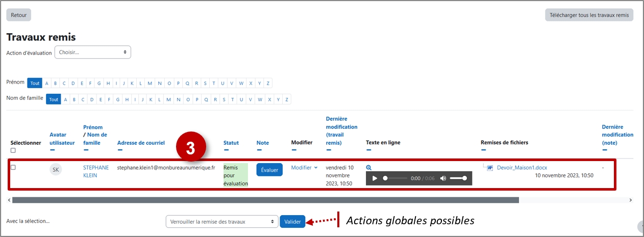
Task: Filter Prénom by letter S
Action: coord(205,83)
